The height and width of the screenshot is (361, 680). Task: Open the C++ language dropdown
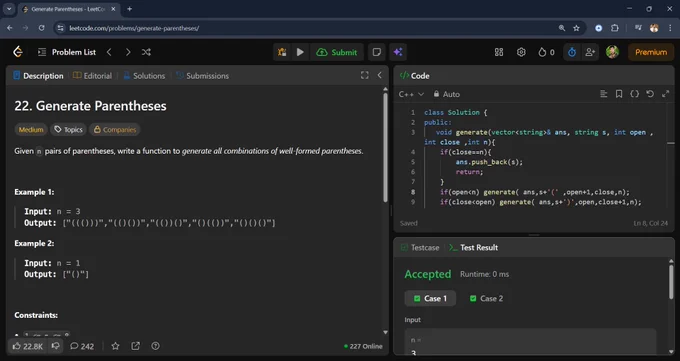[x=411, y=94]
